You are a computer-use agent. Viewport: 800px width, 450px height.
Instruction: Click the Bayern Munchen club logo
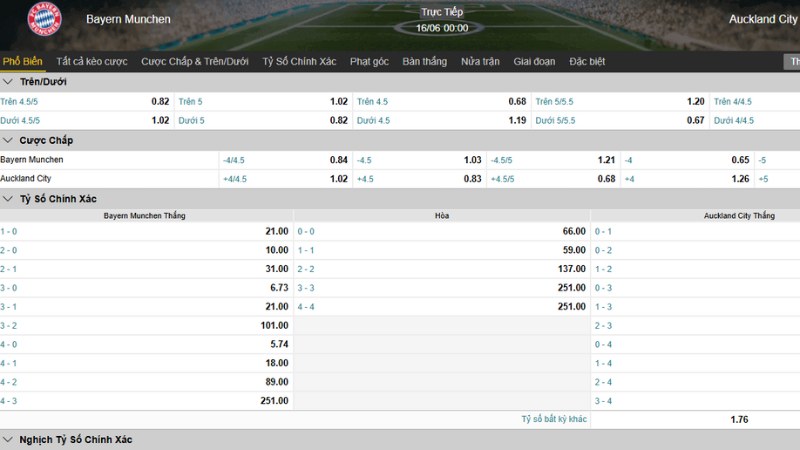point(44,19)
